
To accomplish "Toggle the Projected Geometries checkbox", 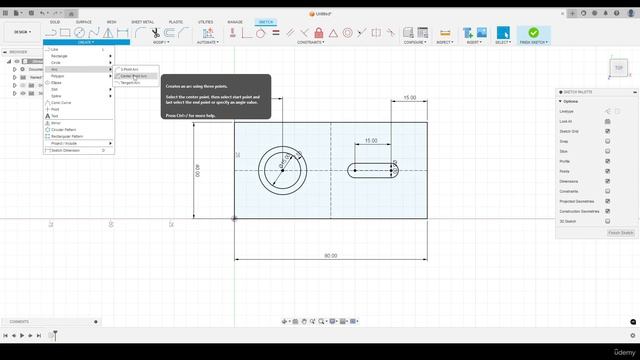I will coord(607,201).
